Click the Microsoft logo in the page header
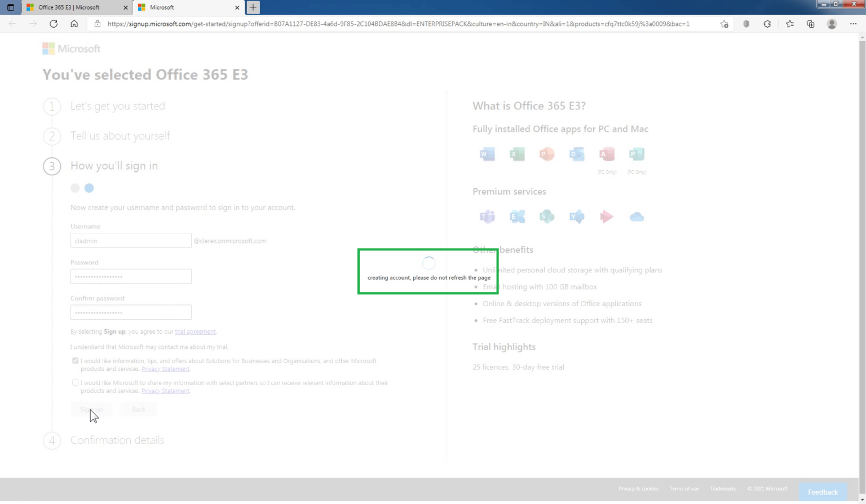The width and height of the screenshot is (866, 504). 71,48
